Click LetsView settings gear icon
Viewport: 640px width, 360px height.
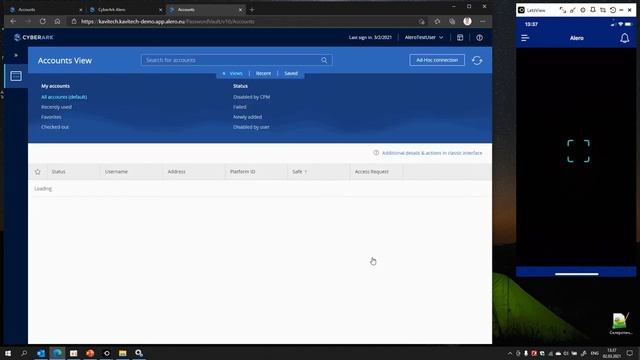[x=582, y=10]
